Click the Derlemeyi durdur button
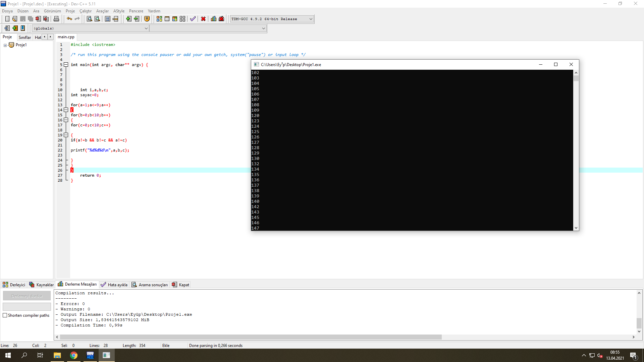This screenshot has width=644, height=362. click(x=27, y=296)
